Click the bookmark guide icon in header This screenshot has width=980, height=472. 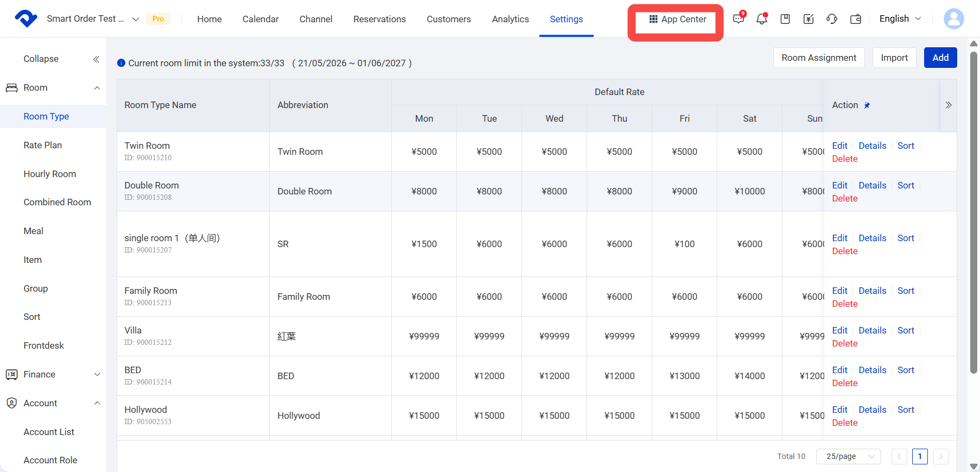tap(785, 19)
